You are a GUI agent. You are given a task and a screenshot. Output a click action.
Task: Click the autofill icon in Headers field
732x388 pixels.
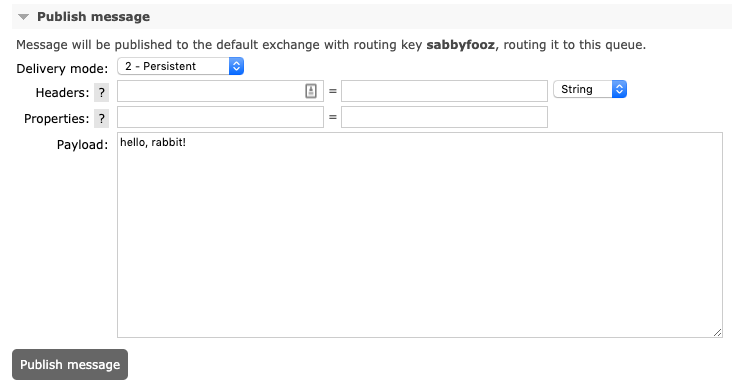311,91
